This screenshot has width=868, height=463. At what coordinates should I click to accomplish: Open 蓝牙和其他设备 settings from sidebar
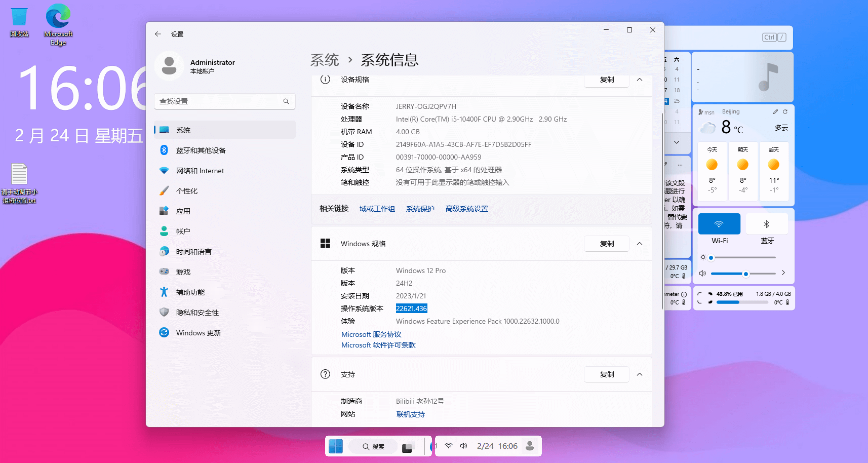click(x=201, y=150)
